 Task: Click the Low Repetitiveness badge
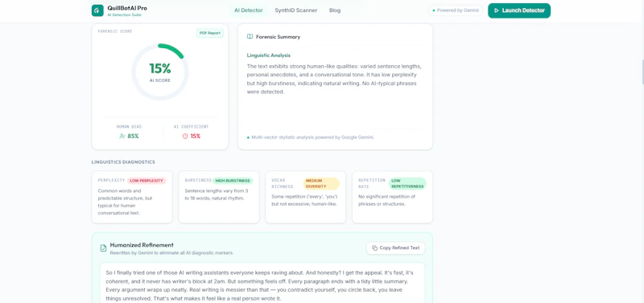pyautogui.click(x=407, y=184)
